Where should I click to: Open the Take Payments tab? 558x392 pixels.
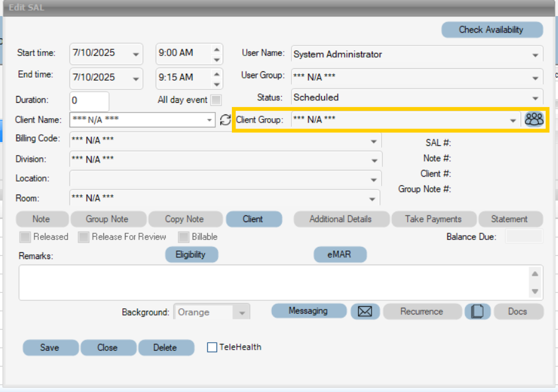434,218
